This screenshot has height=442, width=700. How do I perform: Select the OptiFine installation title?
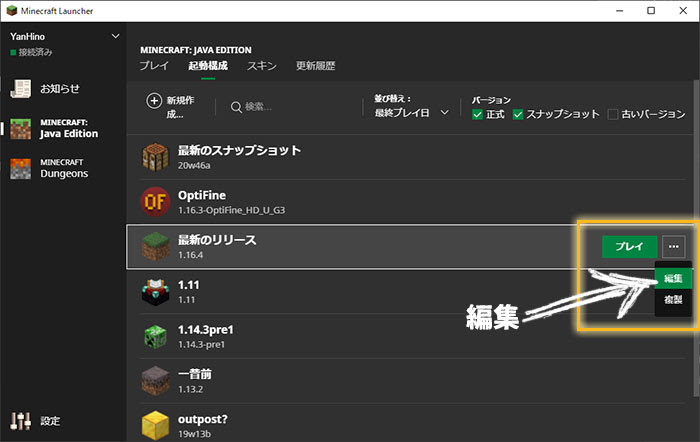click(x=202, y=195)
